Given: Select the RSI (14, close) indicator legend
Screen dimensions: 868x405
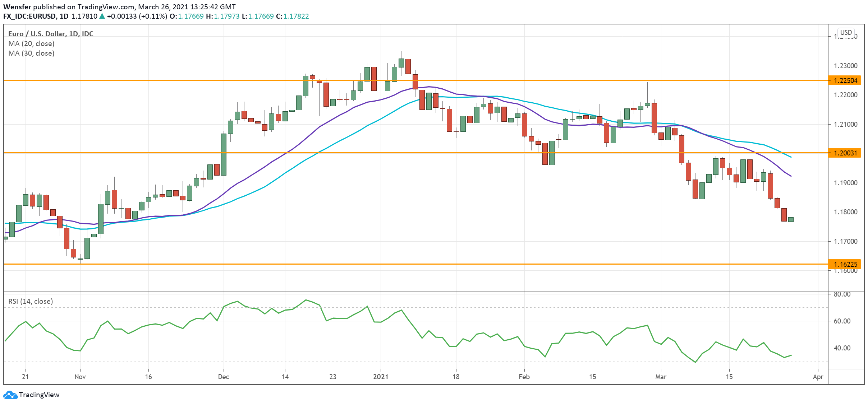Looking at the screenshot, I should pyautogui.click(x=31, y=301).
